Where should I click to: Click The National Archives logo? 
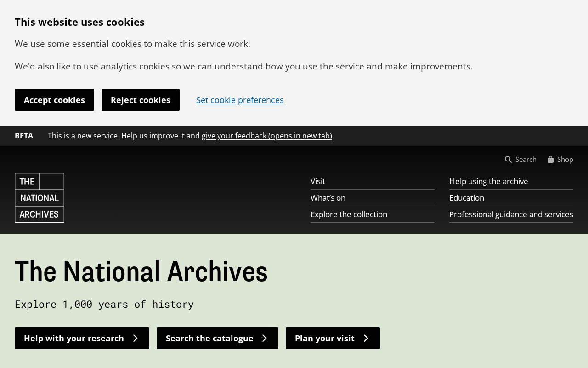click(40, 198)
